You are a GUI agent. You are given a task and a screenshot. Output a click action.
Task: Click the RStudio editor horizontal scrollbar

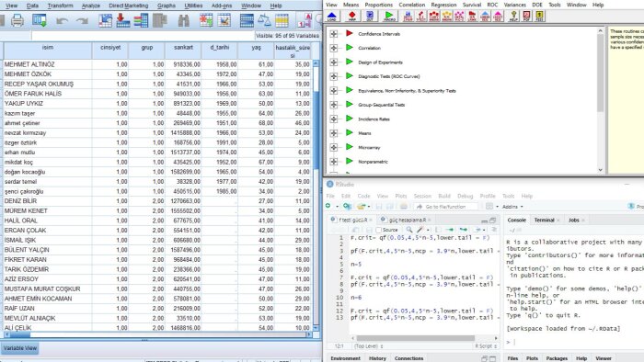(x=415, y=338)
